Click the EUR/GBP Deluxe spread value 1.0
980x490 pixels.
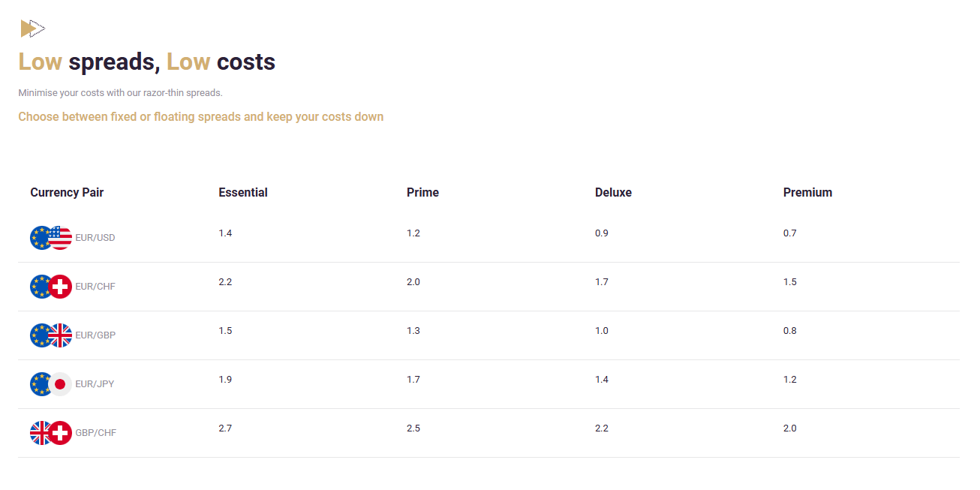(602, 331)
